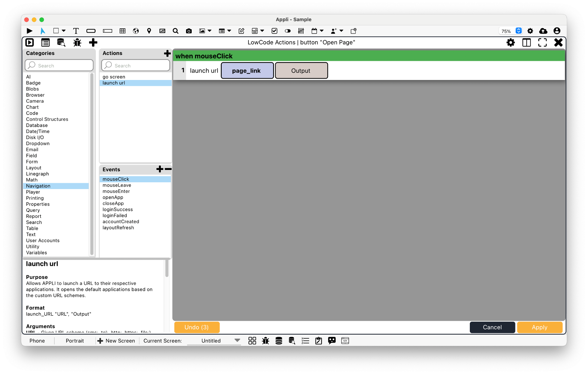
Task: Click the Apply button
Action: [x=539, y=327]
